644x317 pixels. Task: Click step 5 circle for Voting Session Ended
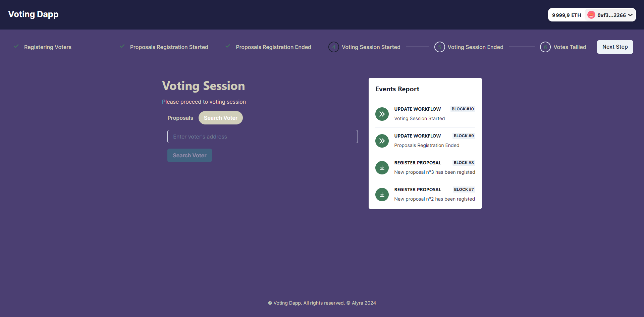[x=440, y=47]
